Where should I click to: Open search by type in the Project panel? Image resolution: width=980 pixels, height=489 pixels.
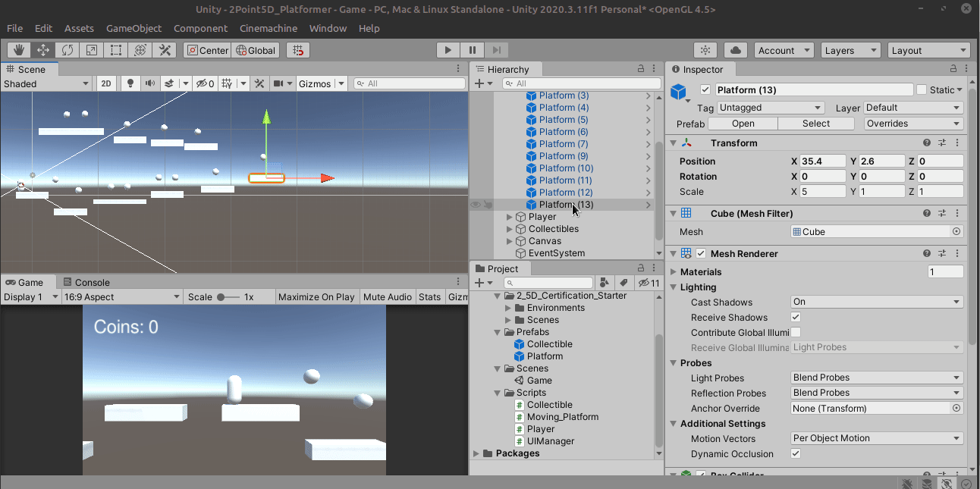pyautogui.click(x=605, y=283)
